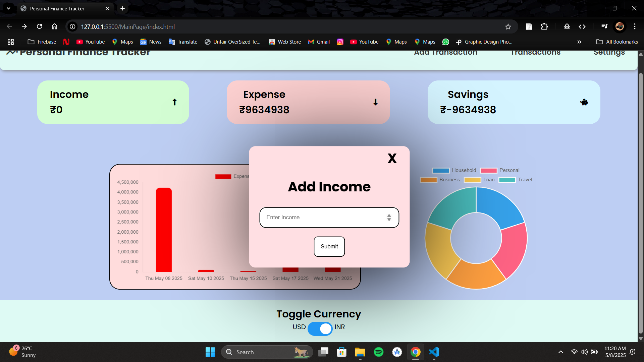The height and width of the screenshot is (362, 644).
Task: Toggle Loan legend in doughnut chart
Action: pyautogui.click(x=479, y=180)
